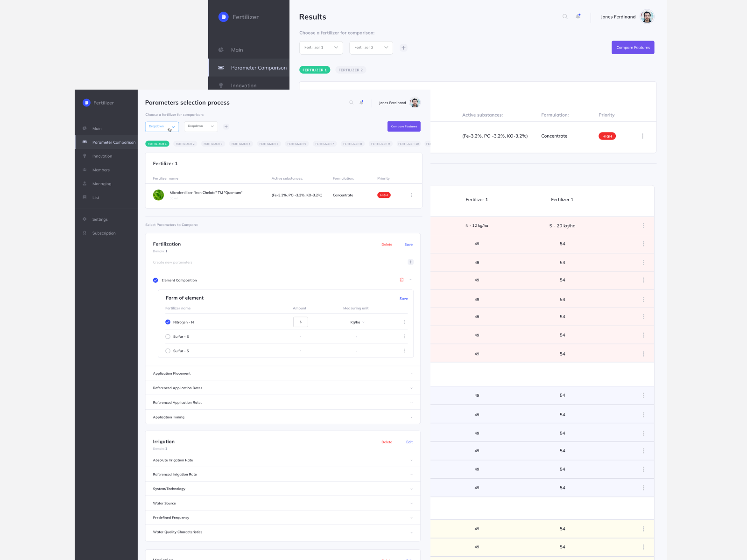Click the Fertilizer brand logo icon
The image size is (747, 560).
click(x=86, y=103)
